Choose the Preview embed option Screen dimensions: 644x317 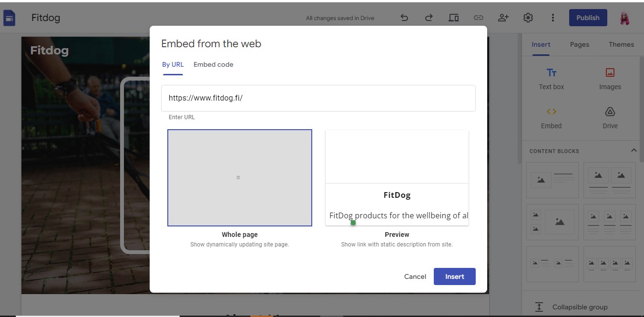[x=397, y=178]
